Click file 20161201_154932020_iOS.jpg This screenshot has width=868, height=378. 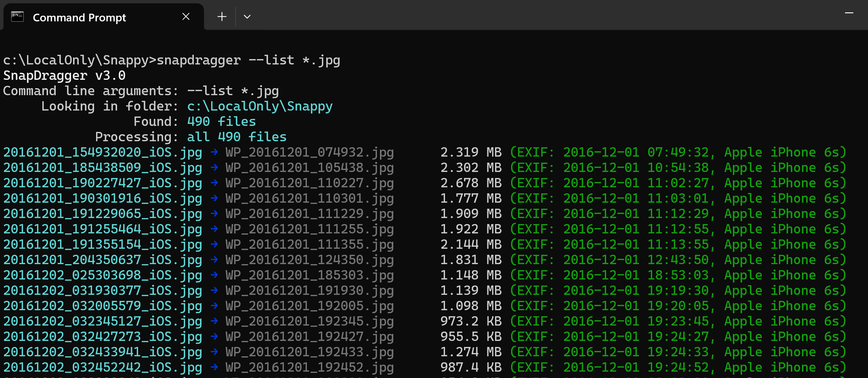(103, 152)
